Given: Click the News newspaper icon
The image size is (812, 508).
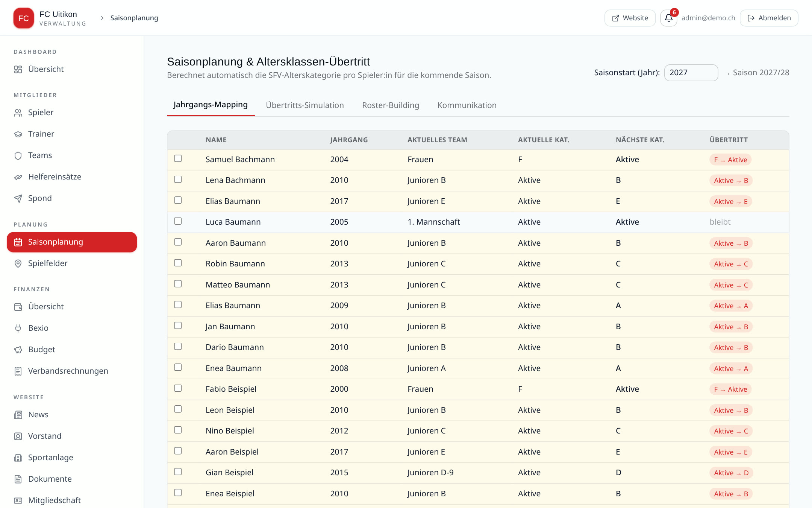Looking at the screenshot, I should [18, 415].
